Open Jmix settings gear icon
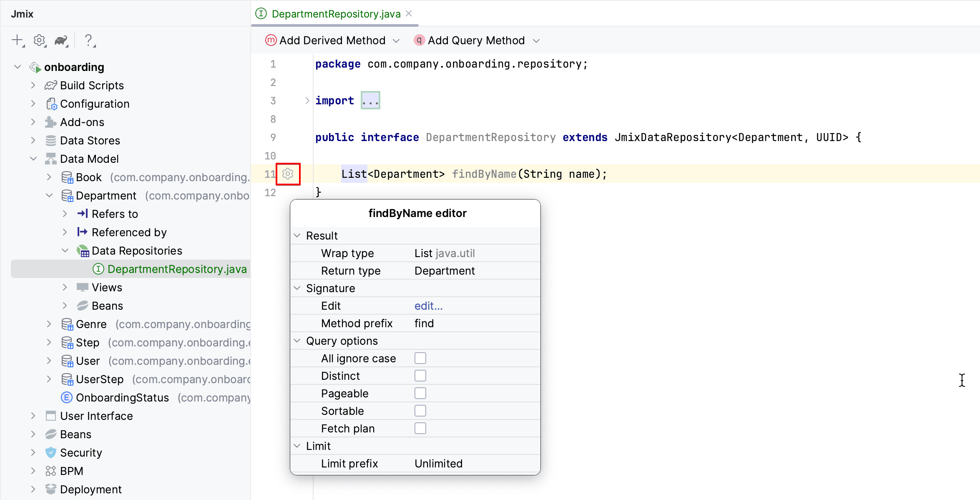This screenshot has width=980, height=500. [39, 40]
